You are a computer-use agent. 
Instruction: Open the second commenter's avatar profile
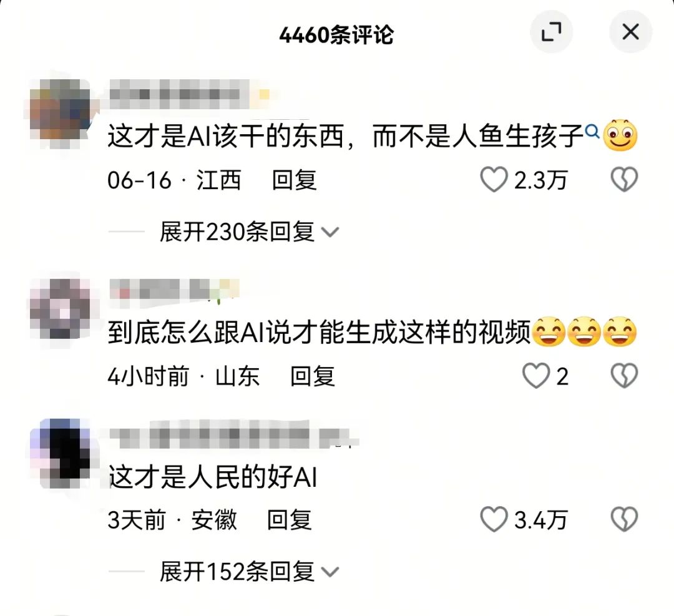60,309
